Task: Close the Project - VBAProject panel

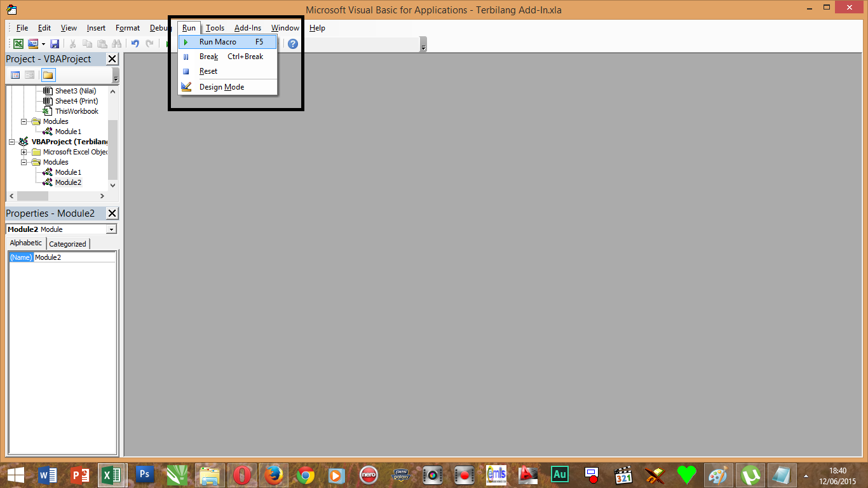Action: (112, 59)
